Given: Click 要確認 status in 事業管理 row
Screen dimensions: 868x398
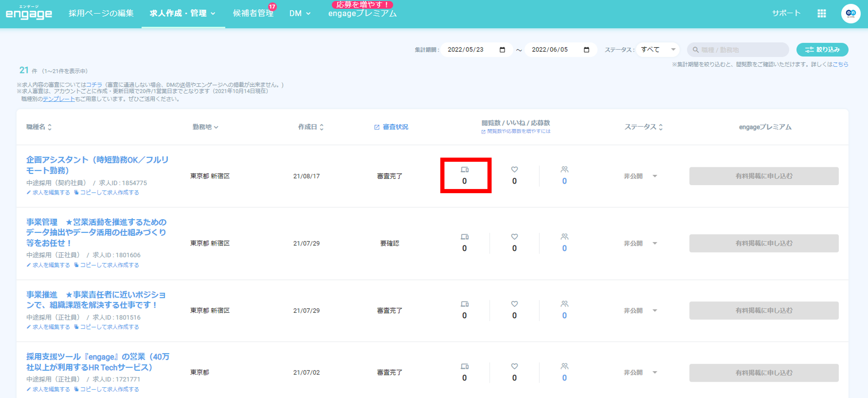Looking at the screenshot, I should click(390, 243).
